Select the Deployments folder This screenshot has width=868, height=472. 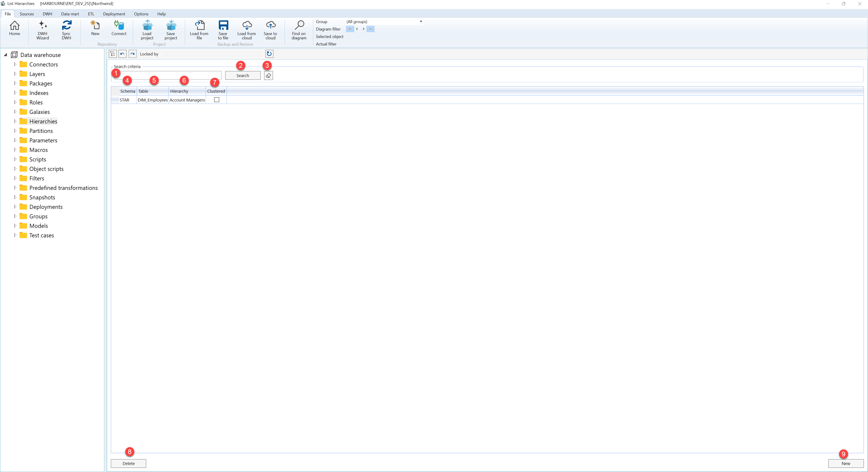click(x=46, y=207)
